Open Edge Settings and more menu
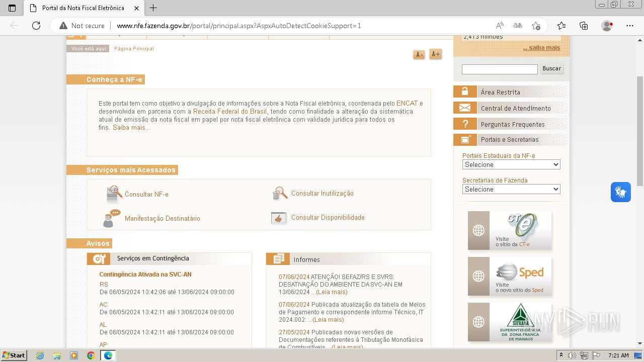This screenshot has width=644, height=362. [630, 26]
